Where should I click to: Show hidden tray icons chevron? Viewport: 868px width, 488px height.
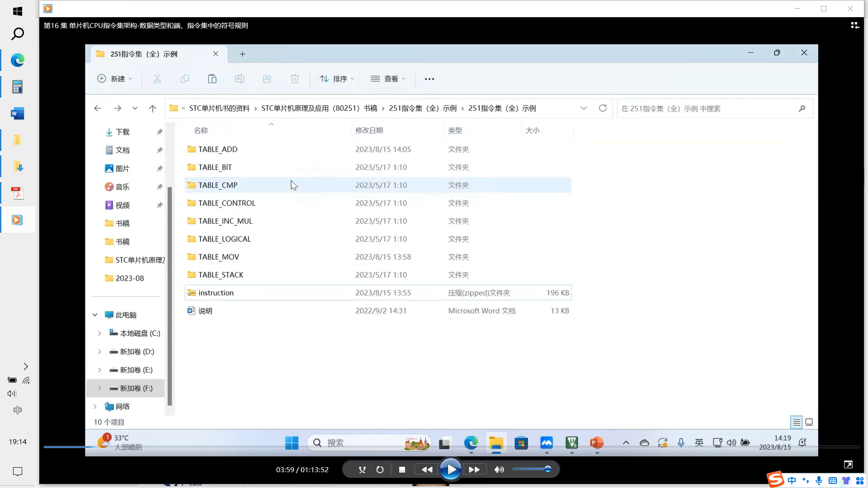pyautogui.click(x=626, y=443)
